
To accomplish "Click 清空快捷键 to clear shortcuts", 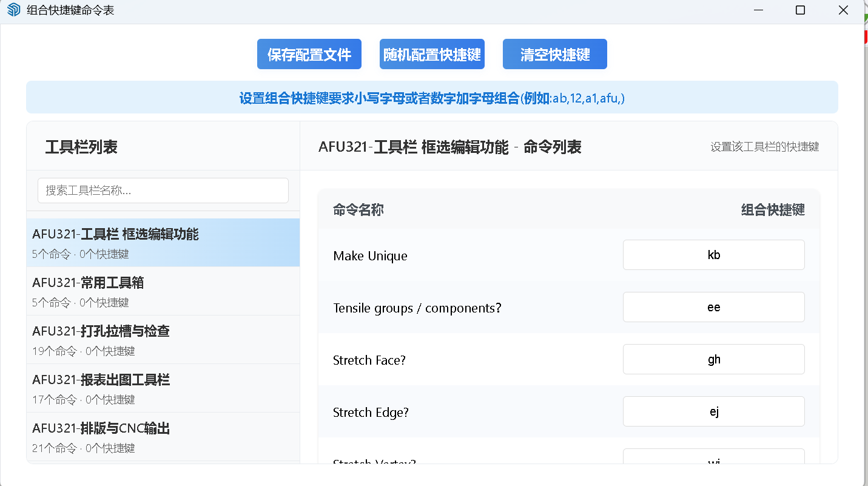I will tap(554, 55).
